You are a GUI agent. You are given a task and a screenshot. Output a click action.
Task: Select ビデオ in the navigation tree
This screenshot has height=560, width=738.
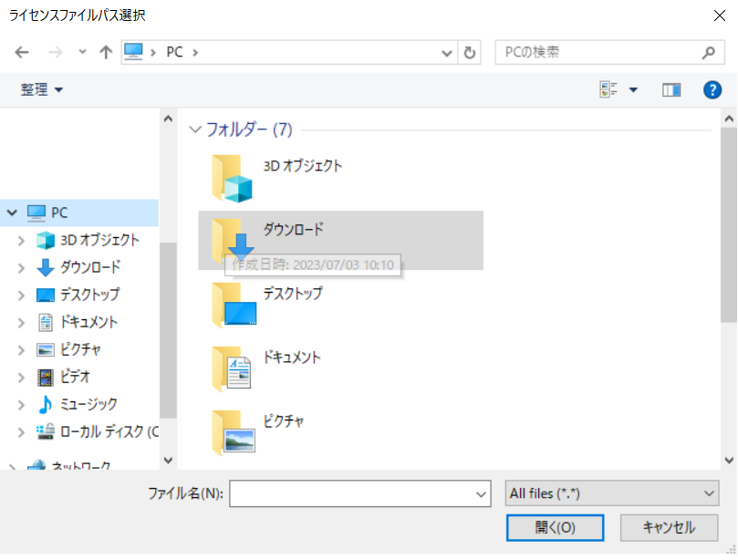point(75,377)
